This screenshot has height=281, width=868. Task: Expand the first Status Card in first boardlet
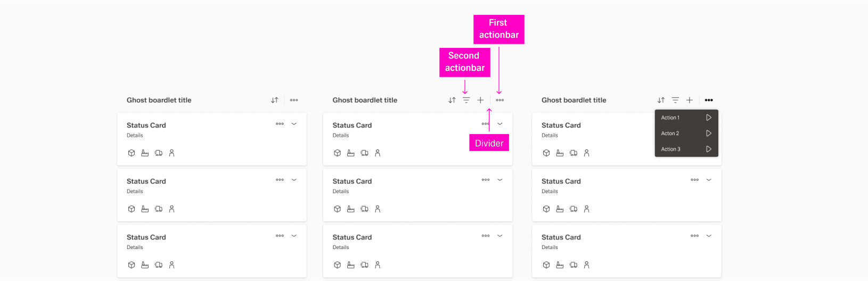click(x=294, y=124)
